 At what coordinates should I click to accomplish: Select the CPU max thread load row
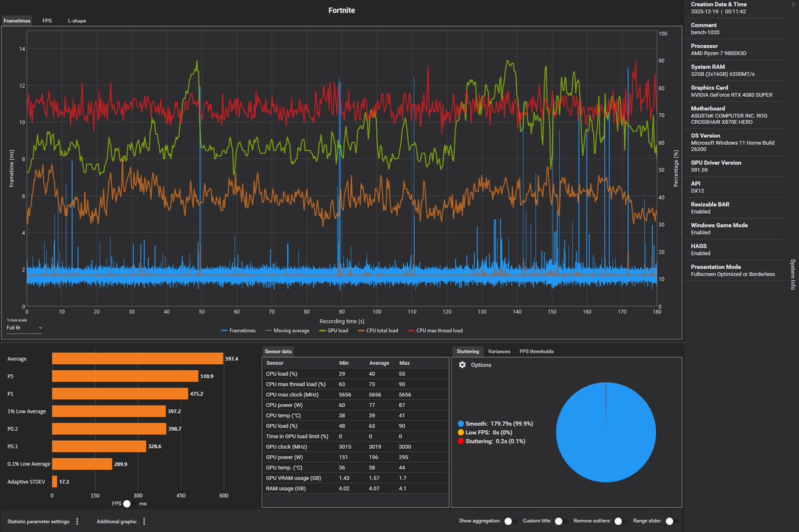point(356,384)
